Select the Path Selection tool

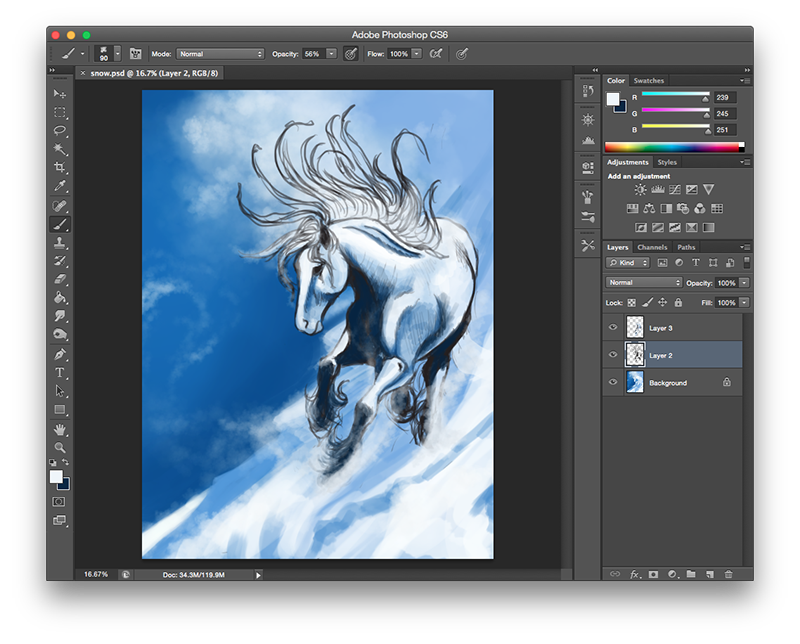click(x=60, y=391)
